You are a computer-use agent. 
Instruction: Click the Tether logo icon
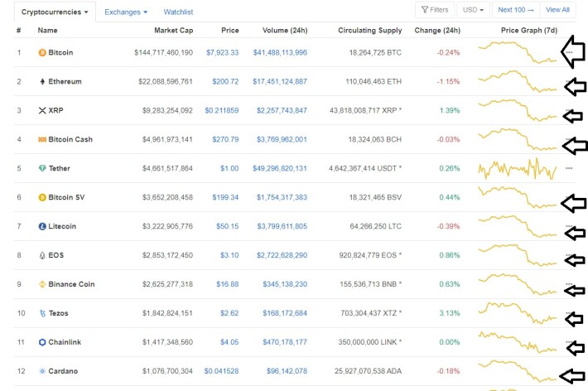coord(42,168)
